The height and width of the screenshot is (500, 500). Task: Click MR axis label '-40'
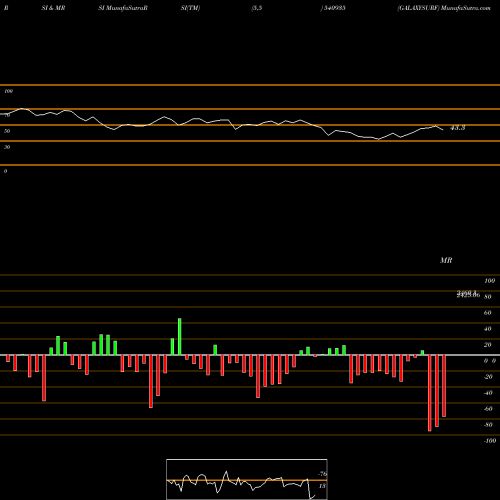pos(488,393)
